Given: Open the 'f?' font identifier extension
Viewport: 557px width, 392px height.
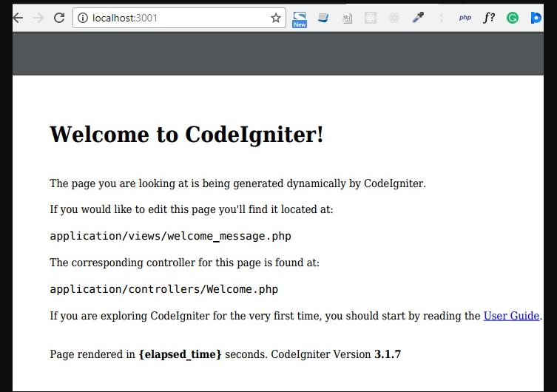Looking at the screenshot, I should (489, 18).
